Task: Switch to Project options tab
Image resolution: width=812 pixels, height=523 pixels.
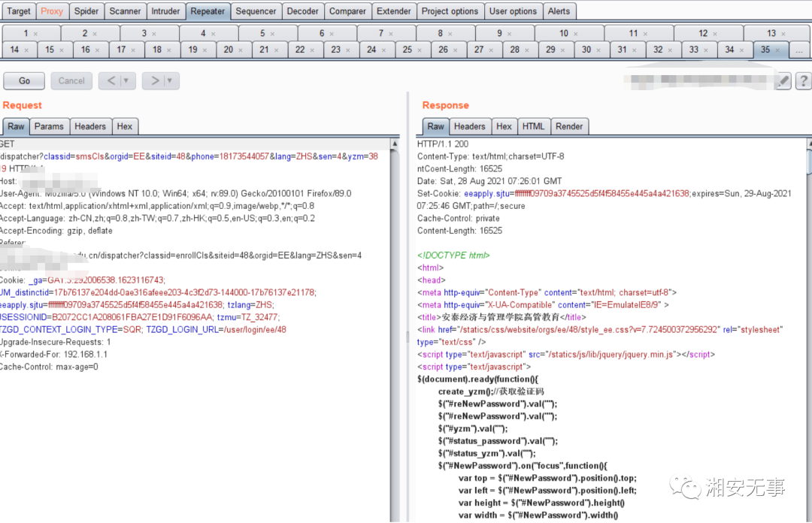Action: click(x=450, y=11)
